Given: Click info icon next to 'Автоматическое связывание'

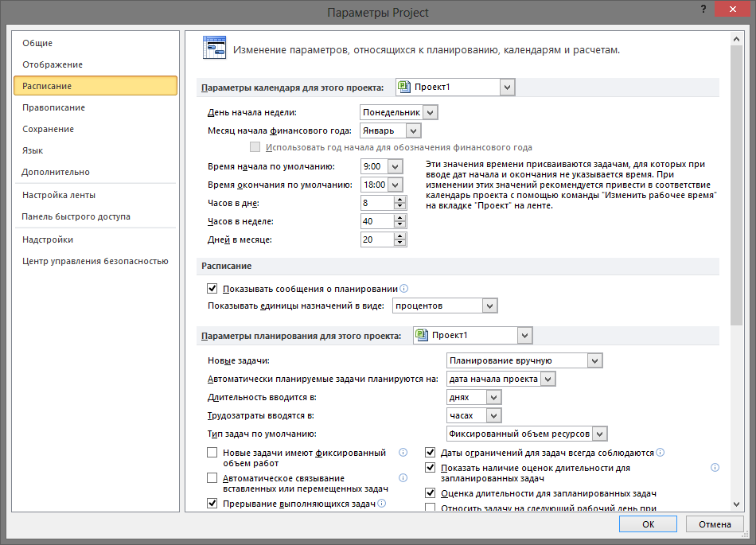Looking at the screenshot, I should click(403, 477).
